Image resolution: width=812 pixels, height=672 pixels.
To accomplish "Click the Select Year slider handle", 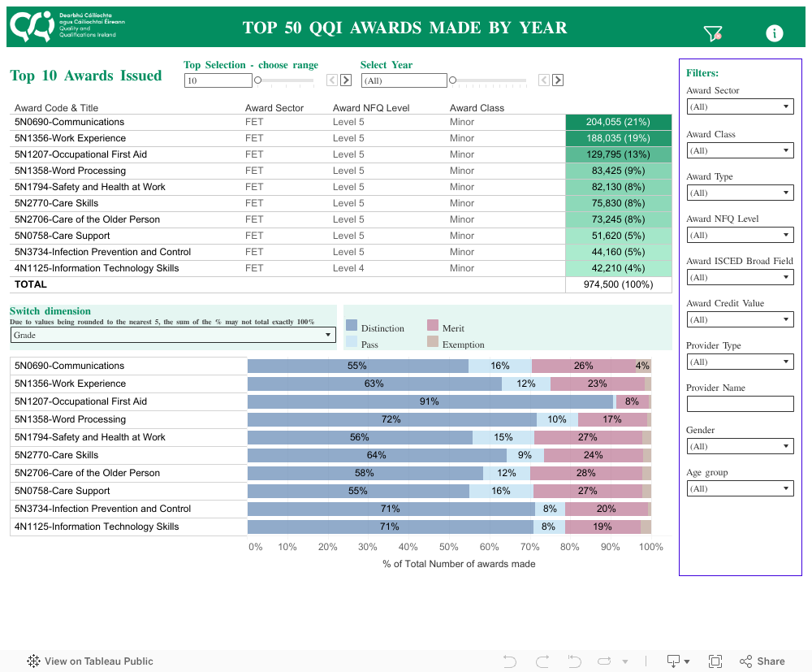I will pos(453,80).
